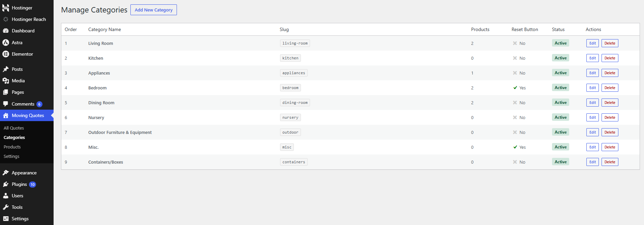Click the Tools wrench icon
Image resolution: width=644 pixels, height=225 pixels.
[6, 207]
